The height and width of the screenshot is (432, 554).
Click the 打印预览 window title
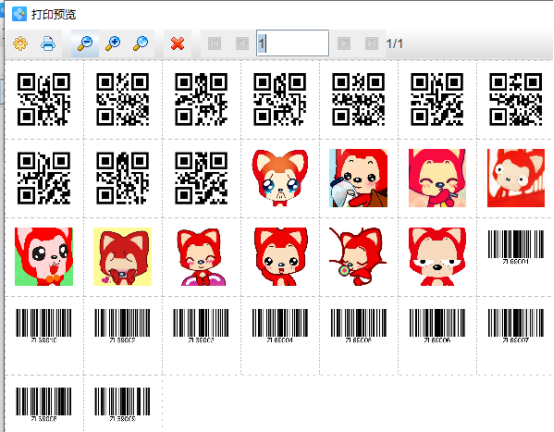click(x=53, y=14)
